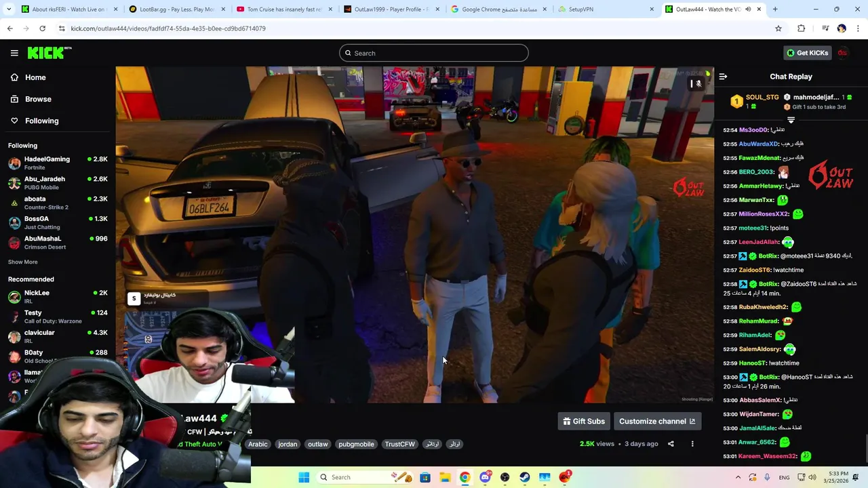This screenshot has height=488, width=868.
Task: Share the video via share icon
Action: click(x=671, y=444)
